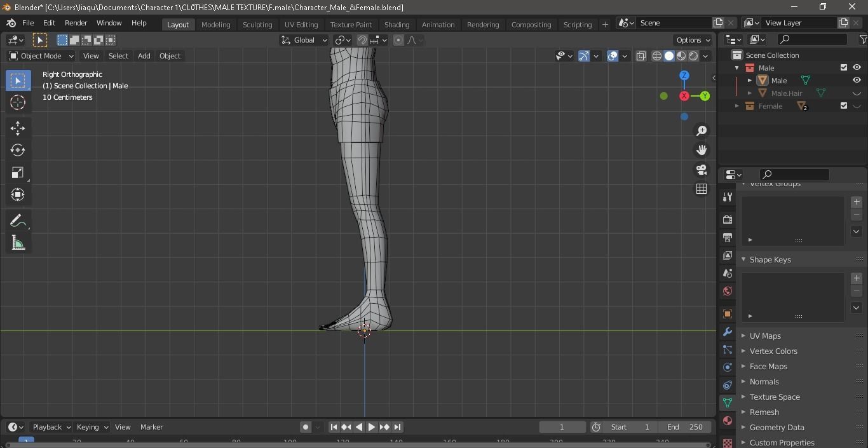The height and width of the screenshot is (448, 868).
Task: Open the File menu
Action: tap(28, 23)
